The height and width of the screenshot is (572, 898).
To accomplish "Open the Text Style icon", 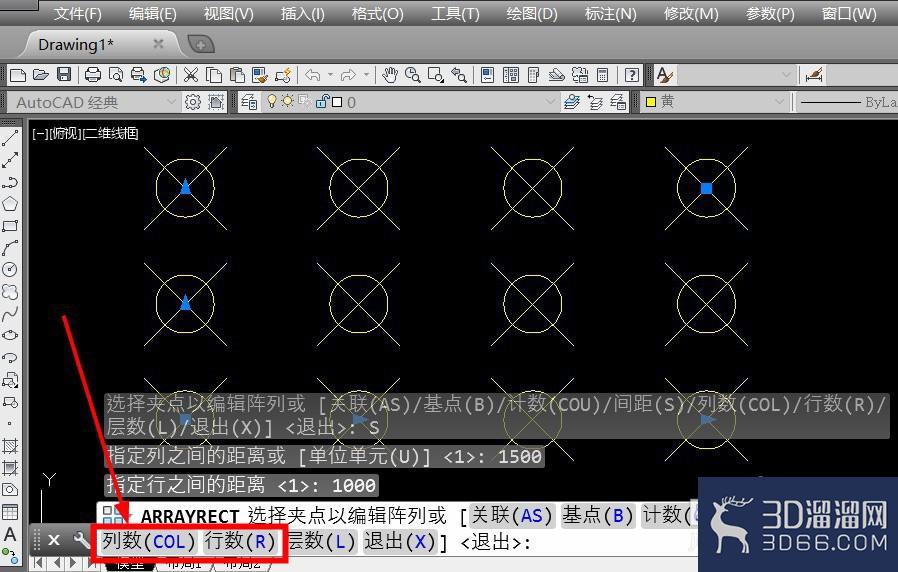I will [664, 75].
